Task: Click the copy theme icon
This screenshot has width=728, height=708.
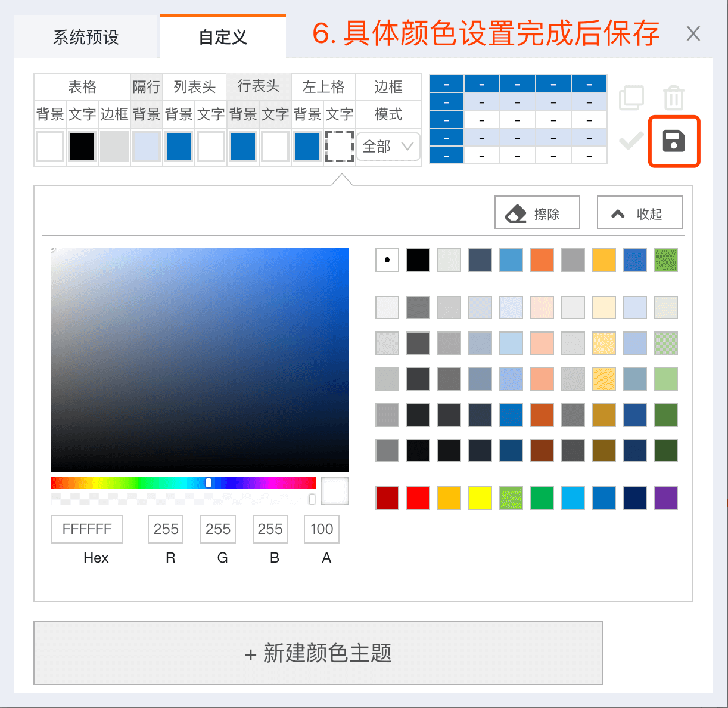Action: 631,98
